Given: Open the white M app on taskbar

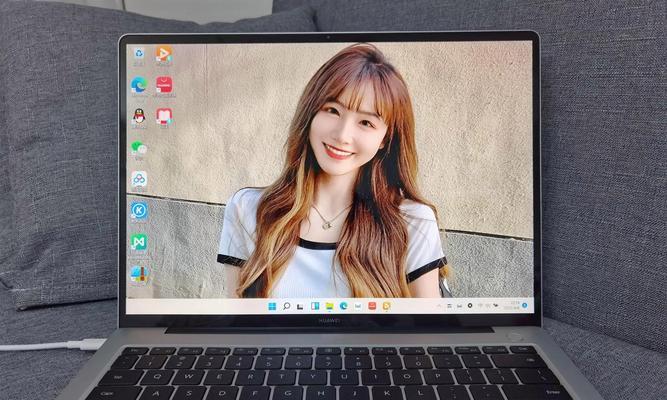Looking at the screenshot, I should click(358, 306).
